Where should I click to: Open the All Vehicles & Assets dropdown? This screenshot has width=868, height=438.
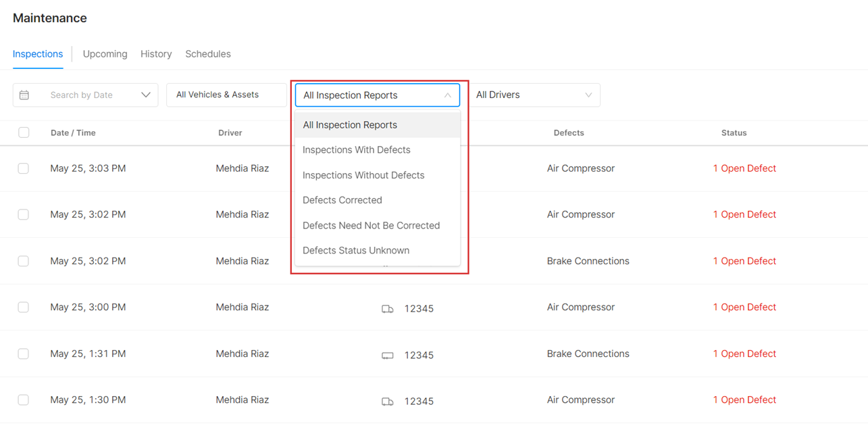pyautogui.click(x=226, y=95)
